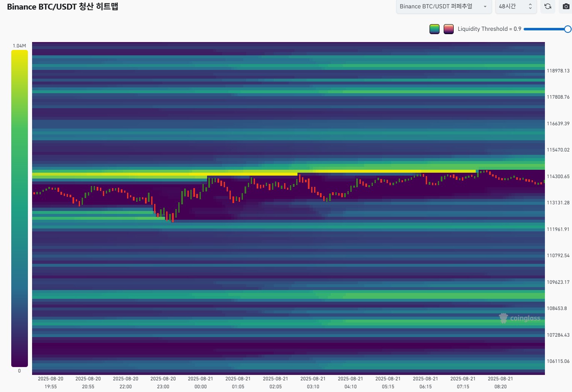The height and width of the screenshot is (392, 572).
Task: Click the 0 legend minimum label
Action: click(19, 371)
